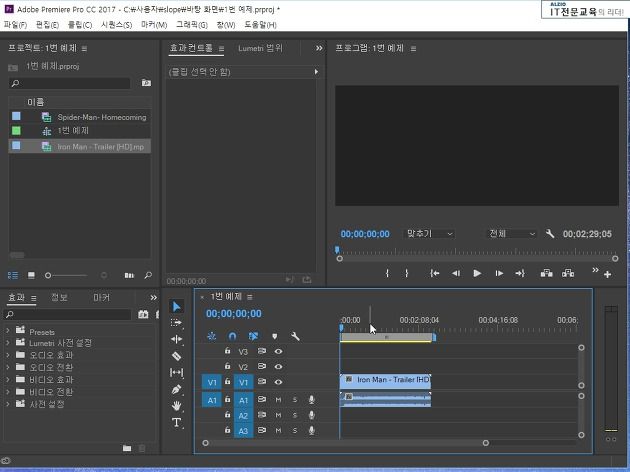The height and width of the screenshot is (472, 630).
Task: Click the Mark In button
Action: coord(387,273)
